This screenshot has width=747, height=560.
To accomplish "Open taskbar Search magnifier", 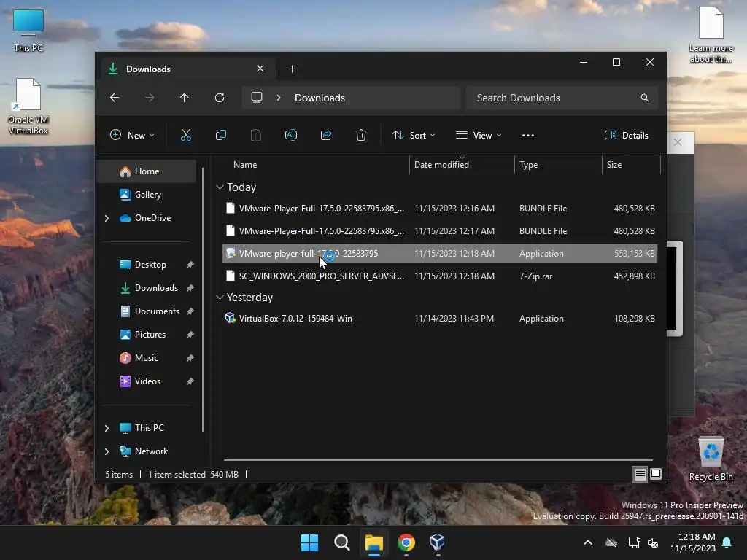I will 342,542.
